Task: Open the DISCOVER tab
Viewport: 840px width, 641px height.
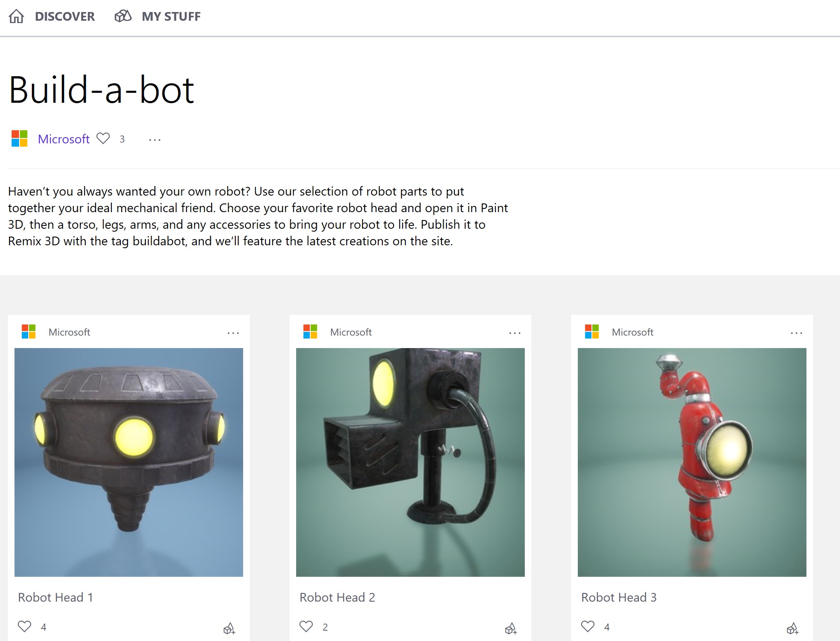Action: [65, 17]
